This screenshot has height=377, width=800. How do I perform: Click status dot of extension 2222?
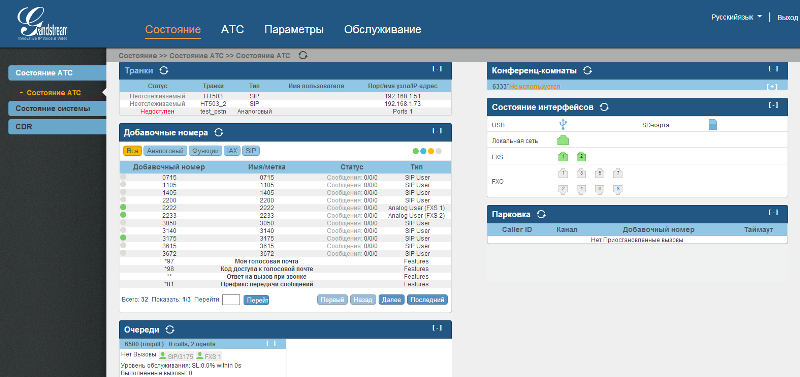(x=123, y=208)
